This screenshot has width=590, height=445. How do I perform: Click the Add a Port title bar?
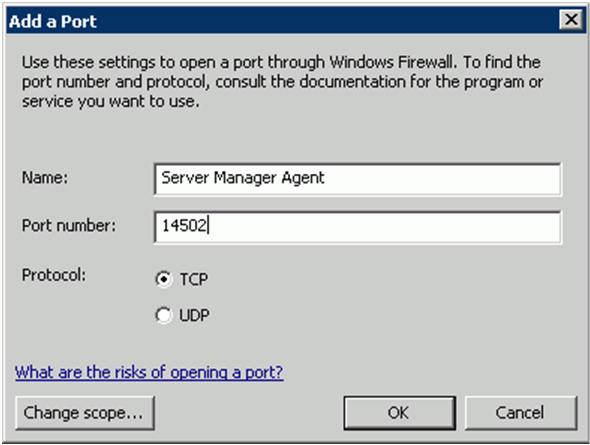point(282,21)
